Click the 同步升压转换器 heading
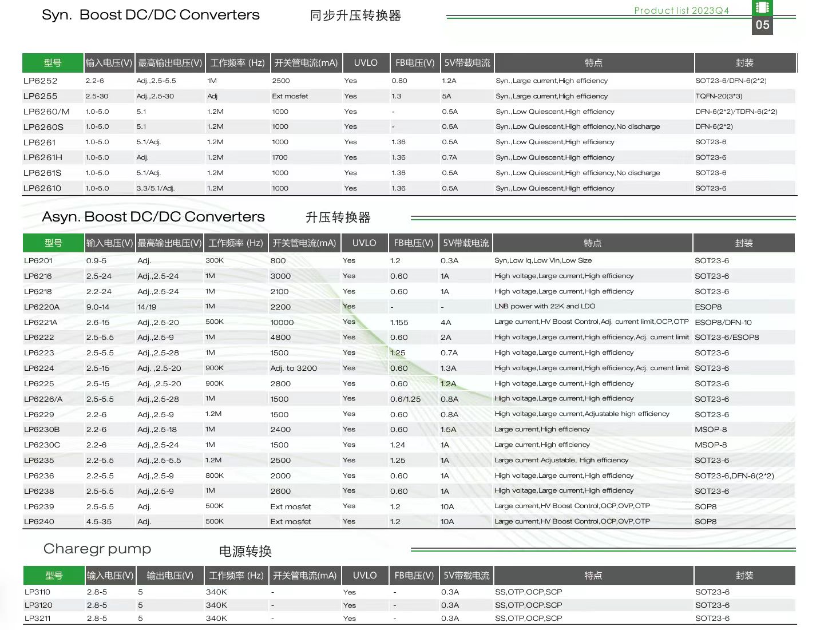The image size is (840, 630). [355, 15]
